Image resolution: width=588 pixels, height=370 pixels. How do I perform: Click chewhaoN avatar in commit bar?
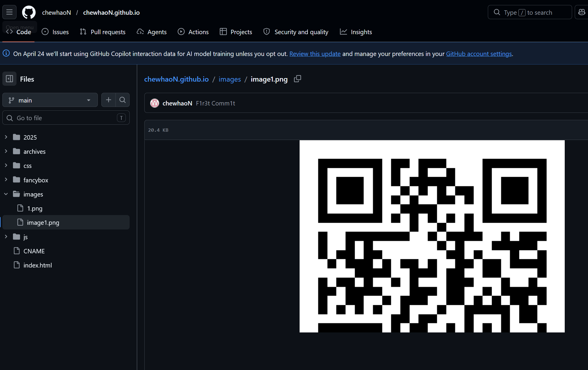(x=155, y=103)
